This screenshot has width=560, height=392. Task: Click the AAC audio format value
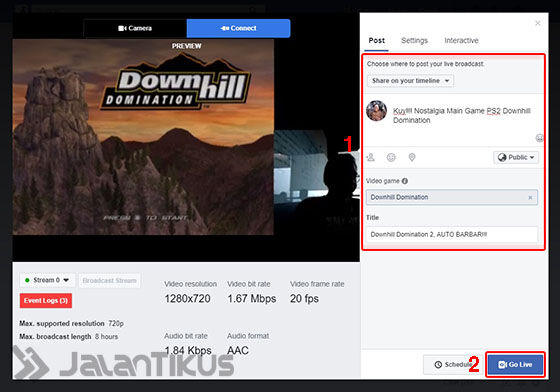point(238,351)
